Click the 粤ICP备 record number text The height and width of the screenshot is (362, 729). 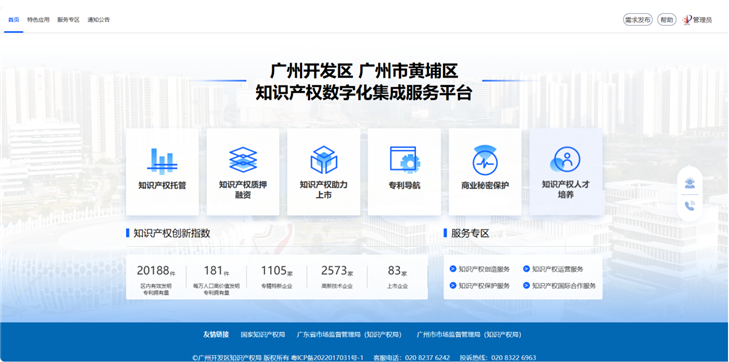[327, 358]
